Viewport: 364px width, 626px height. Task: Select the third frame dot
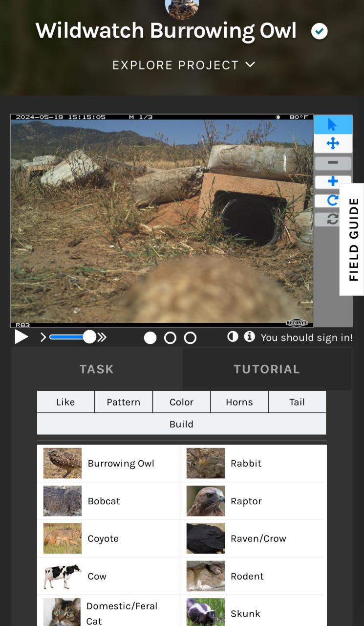[x=190, y=338]
